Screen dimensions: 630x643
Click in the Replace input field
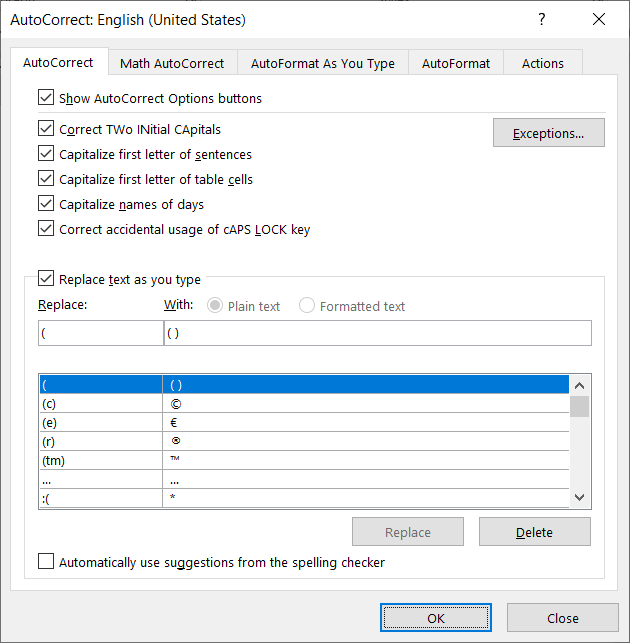coord(101,333)
